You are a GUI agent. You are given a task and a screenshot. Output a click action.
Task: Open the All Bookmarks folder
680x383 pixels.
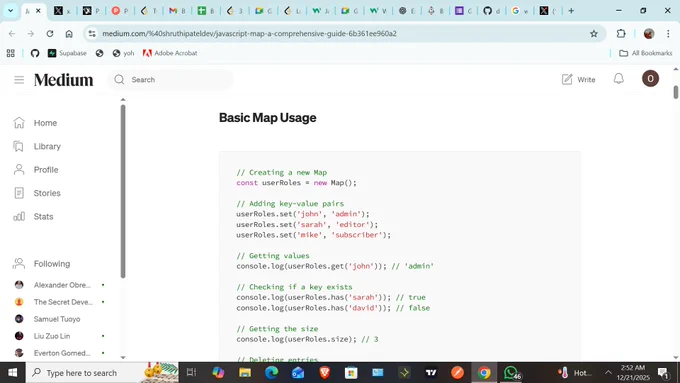(x=646, y=53)
